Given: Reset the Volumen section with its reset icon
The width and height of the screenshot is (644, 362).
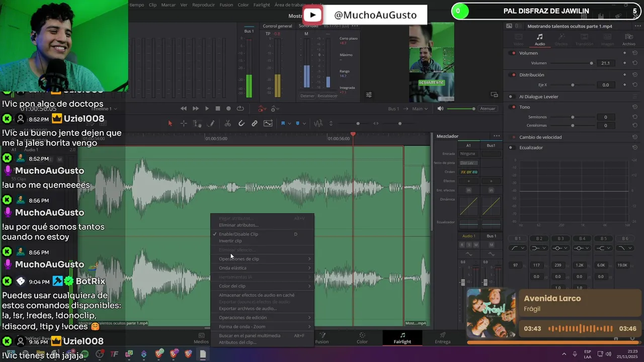Looking at the screenshot, I should pyautogui.click(x=635, y=53).
